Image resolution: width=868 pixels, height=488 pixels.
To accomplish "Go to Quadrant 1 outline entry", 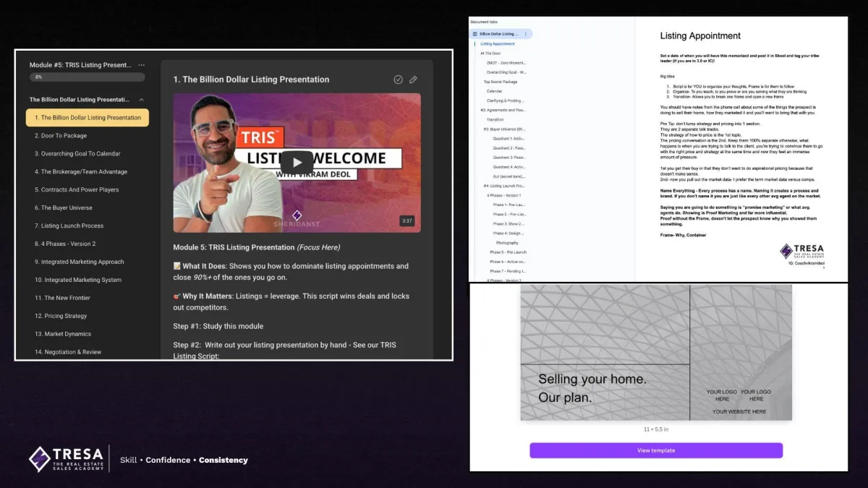I will pos(510,138).
